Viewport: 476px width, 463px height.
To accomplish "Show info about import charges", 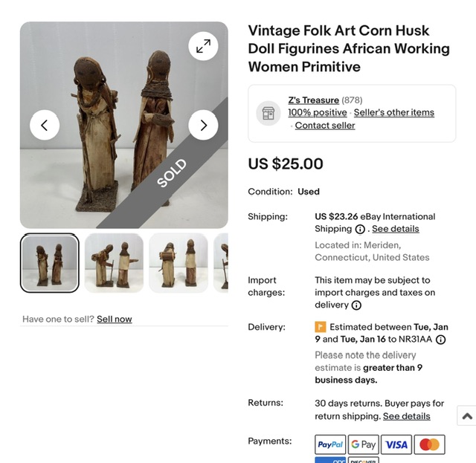I will coord(356,305).
